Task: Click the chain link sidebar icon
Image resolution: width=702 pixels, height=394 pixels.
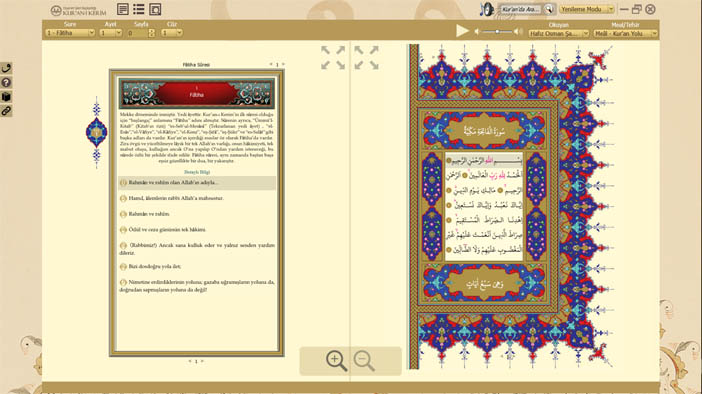Action: pyautogui.click(x=6, y=111)
